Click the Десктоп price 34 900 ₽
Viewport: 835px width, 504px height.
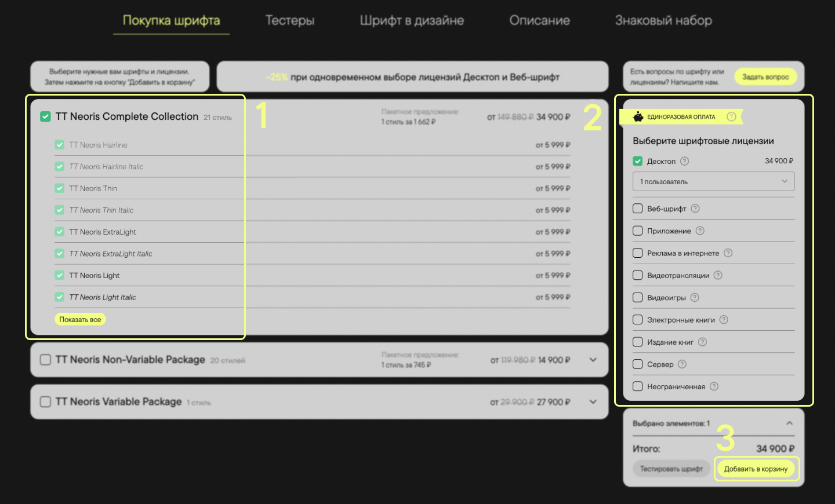[779, 161]
